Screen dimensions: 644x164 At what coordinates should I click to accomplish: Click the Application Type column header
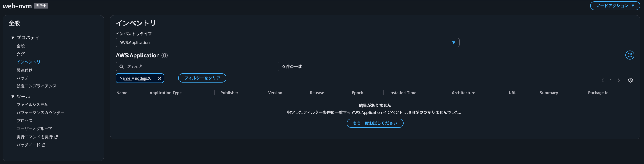pos(165,93)
